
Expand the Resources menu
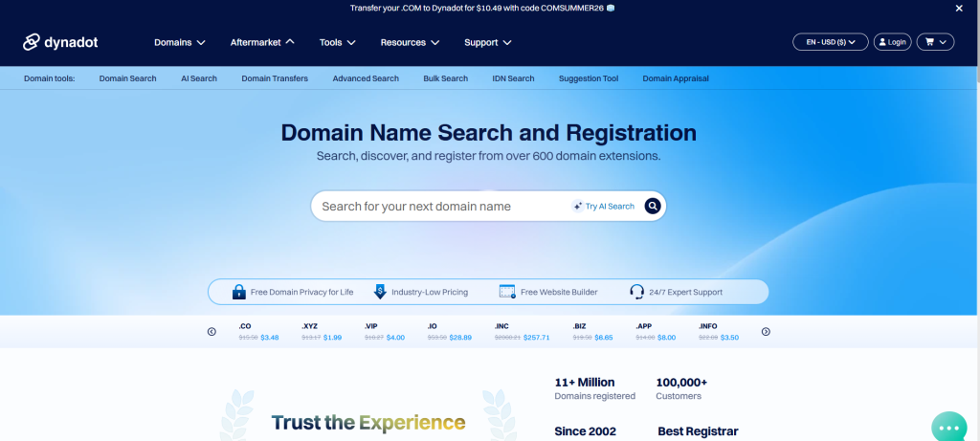pos(410,42)
